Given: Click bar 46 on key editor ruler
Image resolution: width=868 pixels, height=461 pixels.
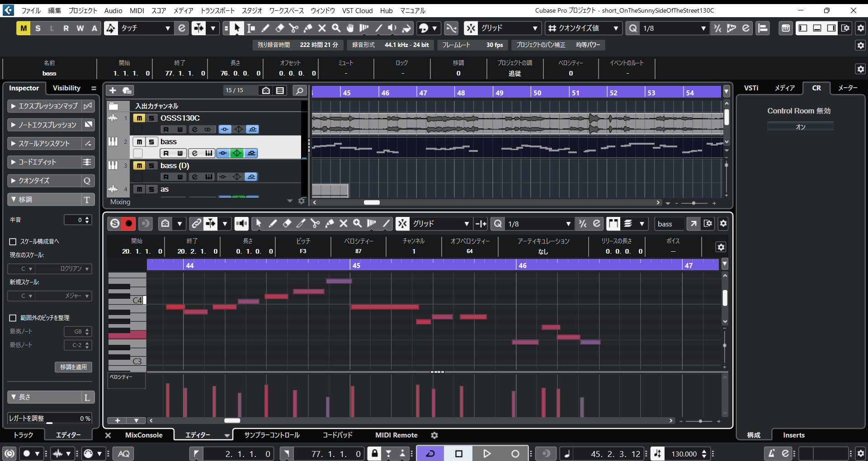Looking at the screenshot, I should (522, 265).
